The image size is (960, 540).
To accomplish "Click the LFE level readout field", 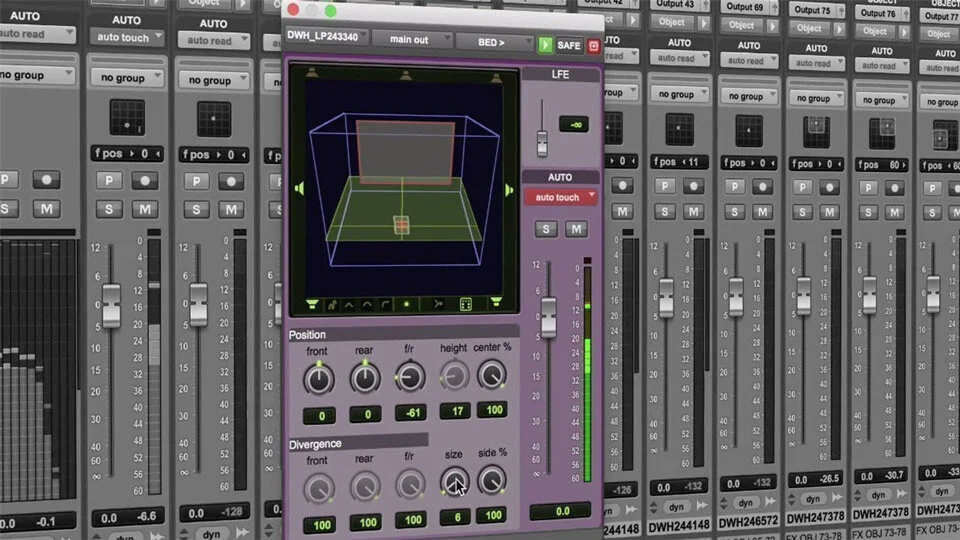I will [x=574, y=124].
